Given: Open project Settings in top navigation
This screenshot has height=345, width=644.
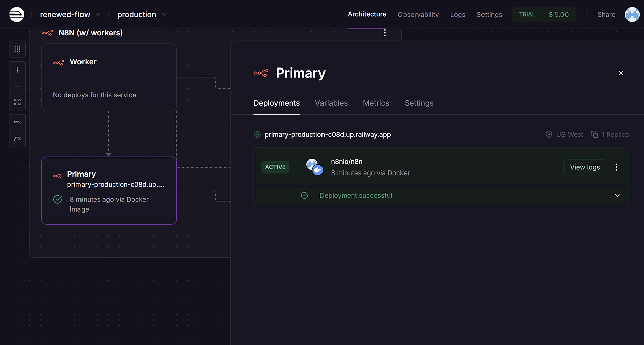Looking at the screenshot, I should pos(490,15).
